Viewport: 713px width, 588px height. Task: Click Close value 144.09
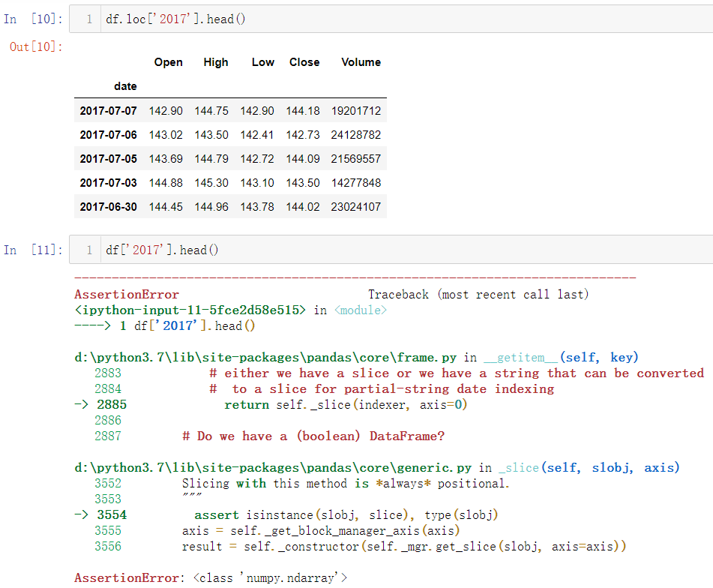303,159
